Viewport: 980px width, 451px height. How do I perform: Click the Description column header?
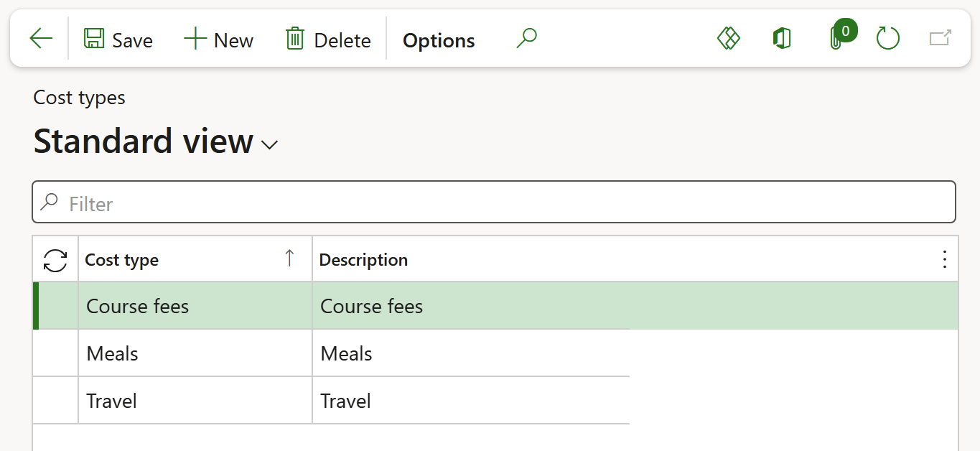[x=363, y=260]
